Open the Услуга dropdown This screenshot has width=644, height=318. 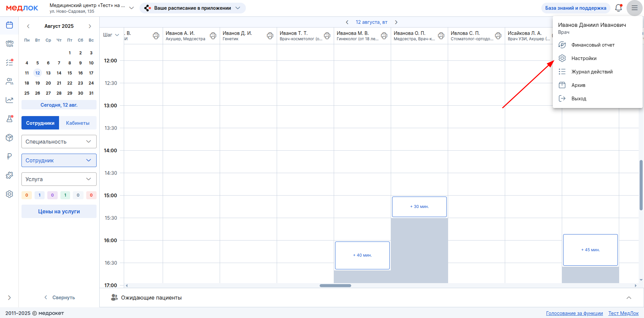[59, 179]
